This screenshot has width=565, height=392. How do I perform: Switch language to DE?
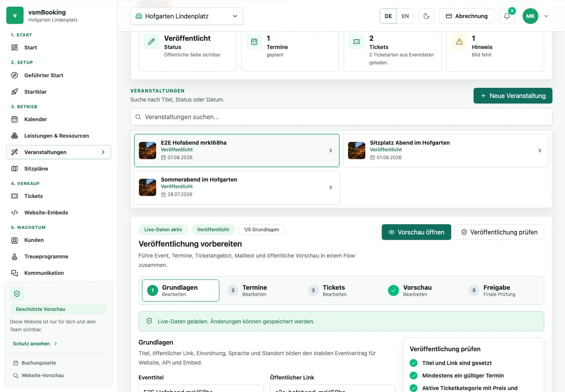pyautogui.click(x=388, y=16)
